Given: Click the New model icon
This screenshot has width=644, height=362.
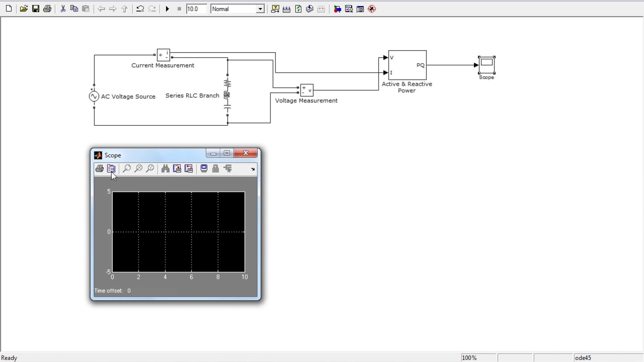Looking at the screenshot, I should click(9, 9).
